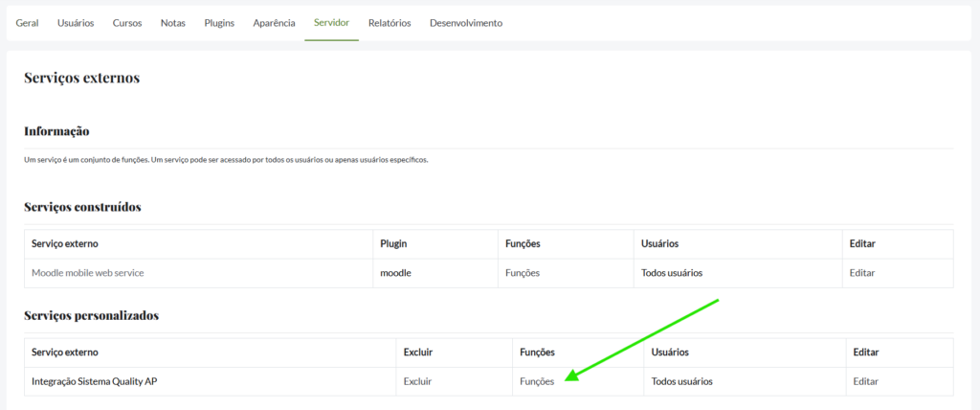
Task: Click Todos usuários in the Serviços personalizados table
Action: coord(682,381)
